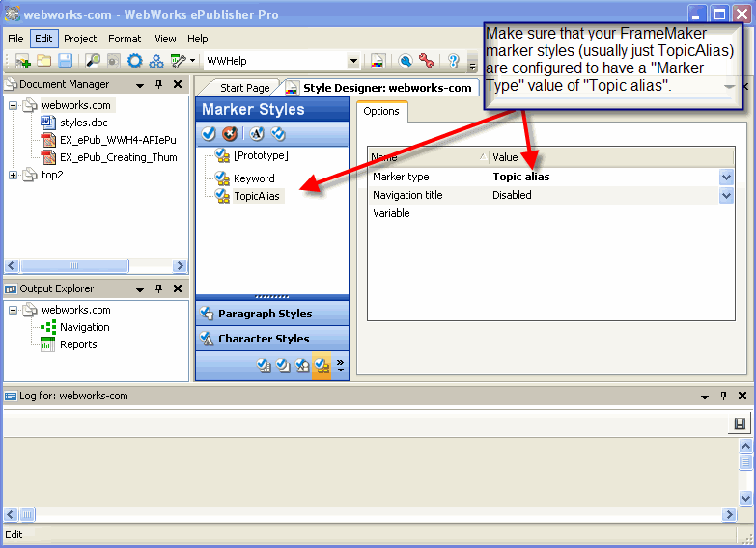Open the Edit menu

[x=43, y=39]
